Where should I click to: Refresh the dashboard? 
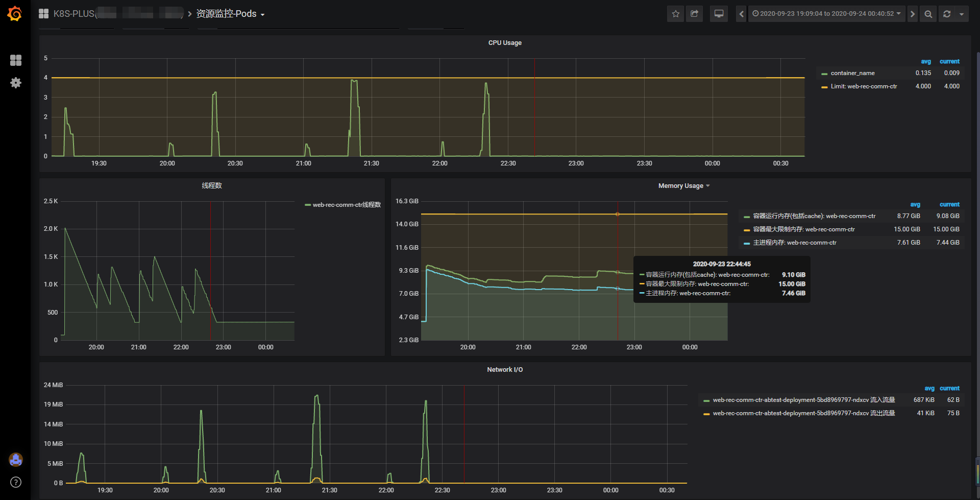click(x=947, y=14)
